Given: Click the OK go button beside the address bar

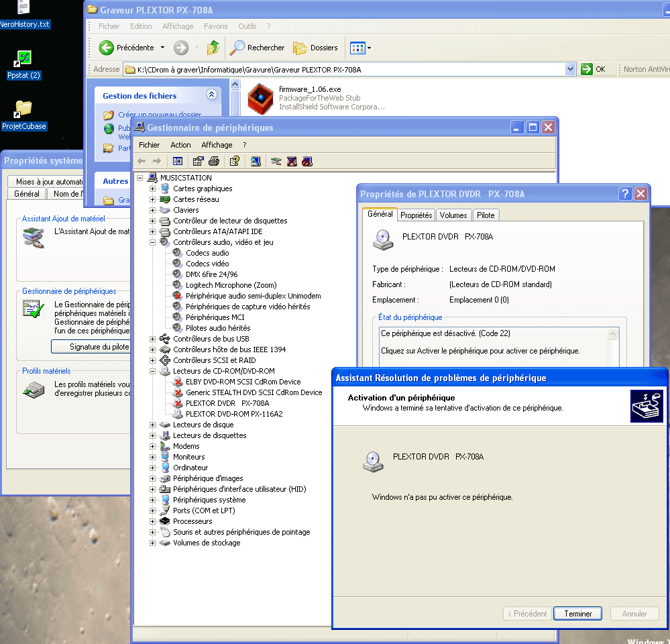Looking at the screenshot, I should pos(593,69).
